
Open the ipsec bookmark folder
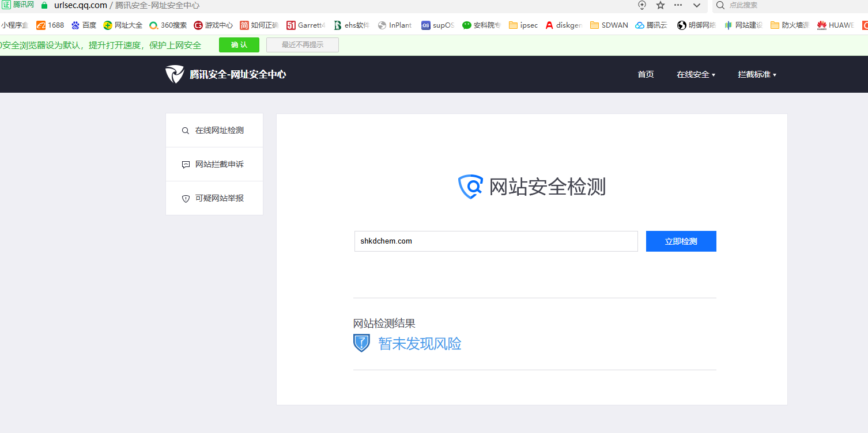(x=523, y=25)
